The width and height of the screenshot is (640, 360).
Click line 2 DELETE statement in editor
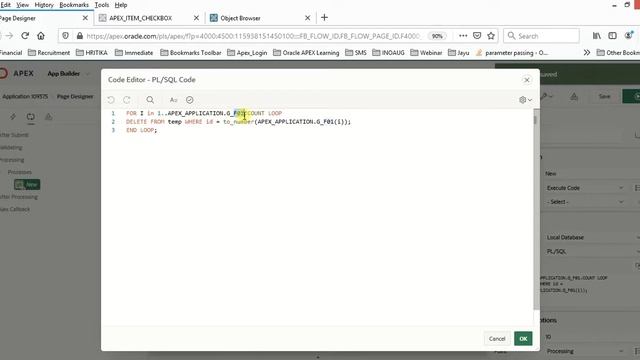pyautogui.click(x=238, y=122)
